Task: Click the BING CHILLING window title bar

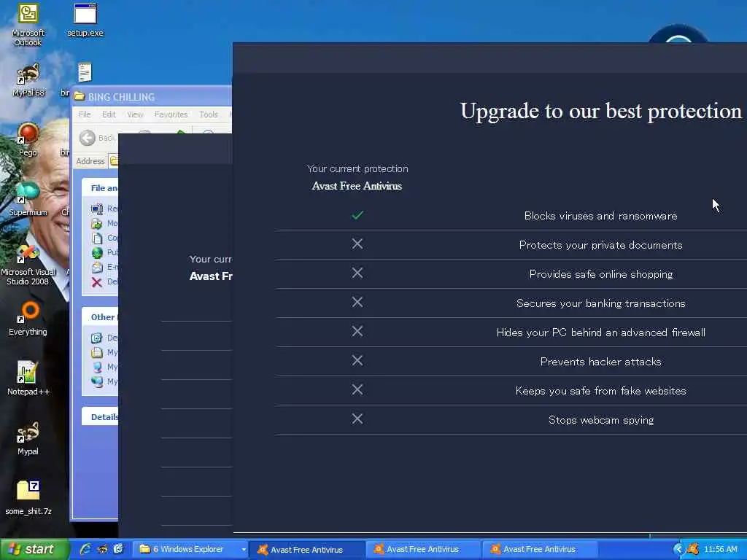Action: pyautogui.click(x=152, y=97)
